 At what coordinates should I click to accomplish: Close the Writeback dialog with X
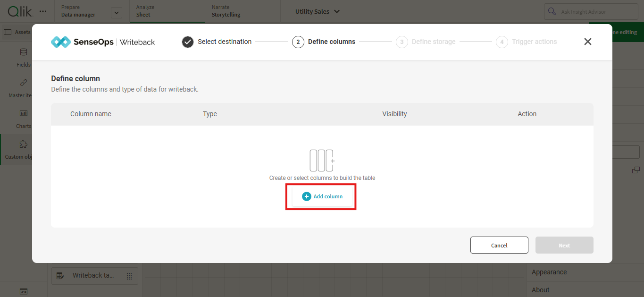click(x=587, y=42)
